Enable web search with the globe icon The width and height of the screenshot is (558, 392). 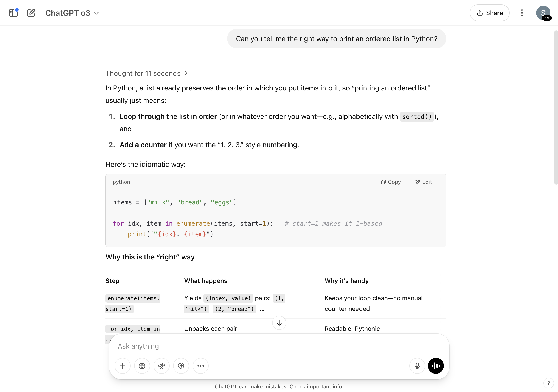(142, 366)
